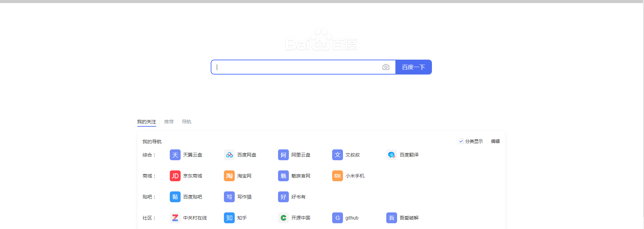Open the github G icon
The image size is (644, 229).
[338, 218]
